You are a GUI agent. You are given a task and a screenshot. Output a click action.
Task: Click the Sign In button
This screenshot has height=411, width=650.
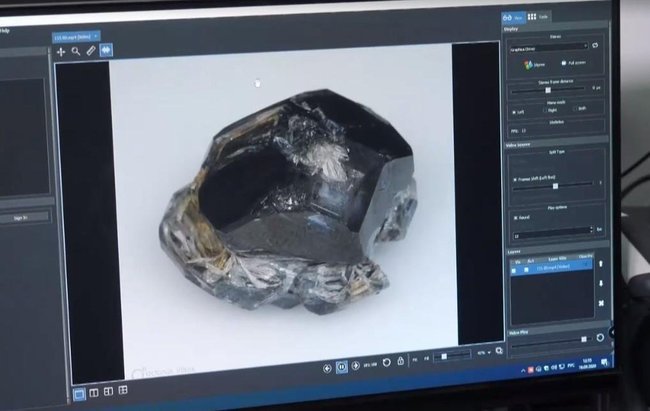22,216
